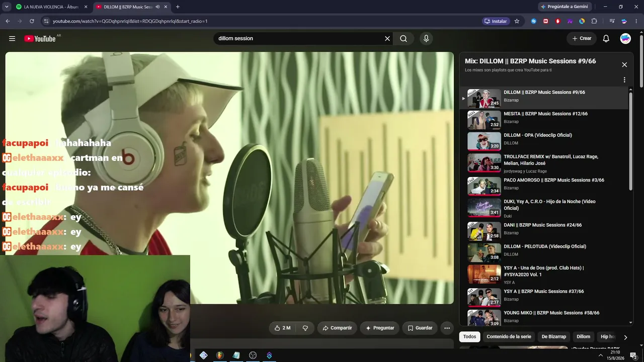Play YOUNG MIKO BZRP Music Sessions #58/66
The height and width of the screenshot is (362, 644).
tap(544, 318)
